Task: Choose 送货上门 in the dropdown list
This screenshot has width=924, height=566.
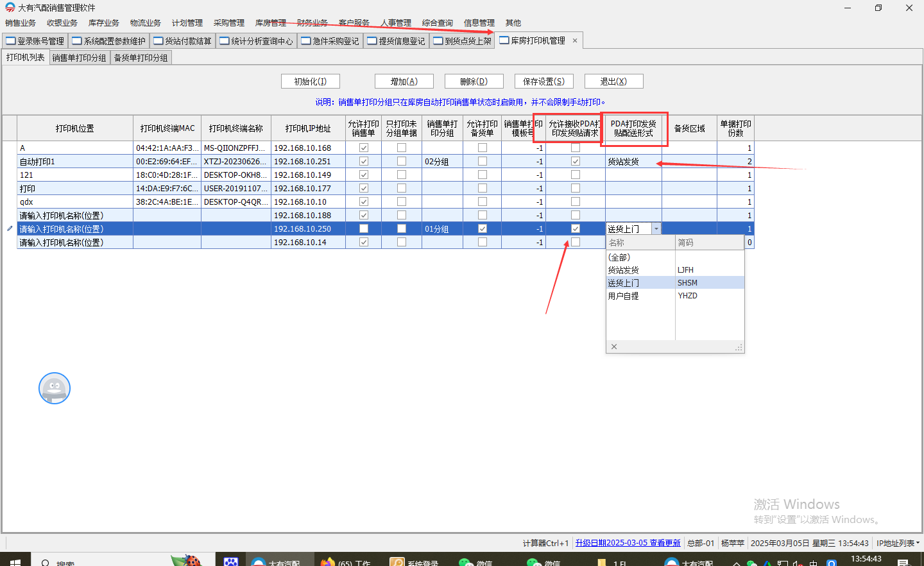Action: pyautogui.click(x=675, y=283)
